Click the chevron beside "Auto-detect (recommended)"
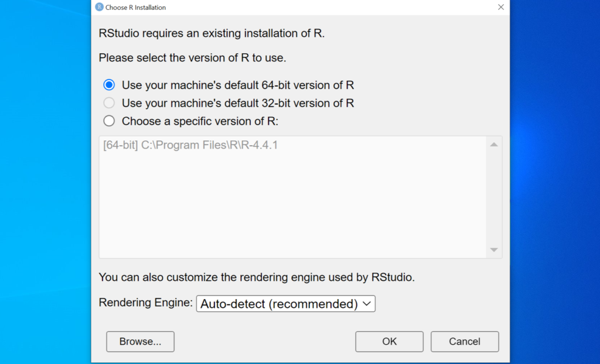600x364 pixels. 366,304
